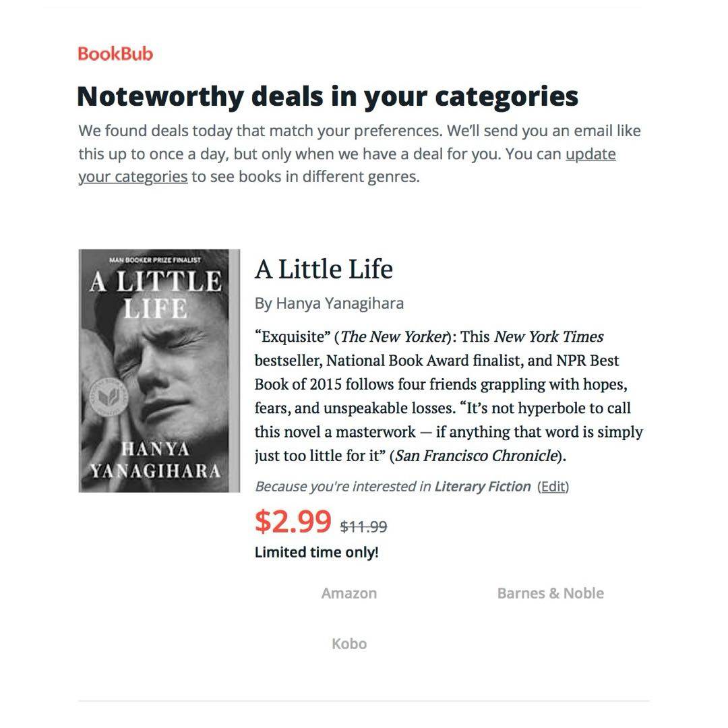Choose the Barnes & Noble retailer button
The height and width of the screenshot is (728, 728).
coord(550,593)
